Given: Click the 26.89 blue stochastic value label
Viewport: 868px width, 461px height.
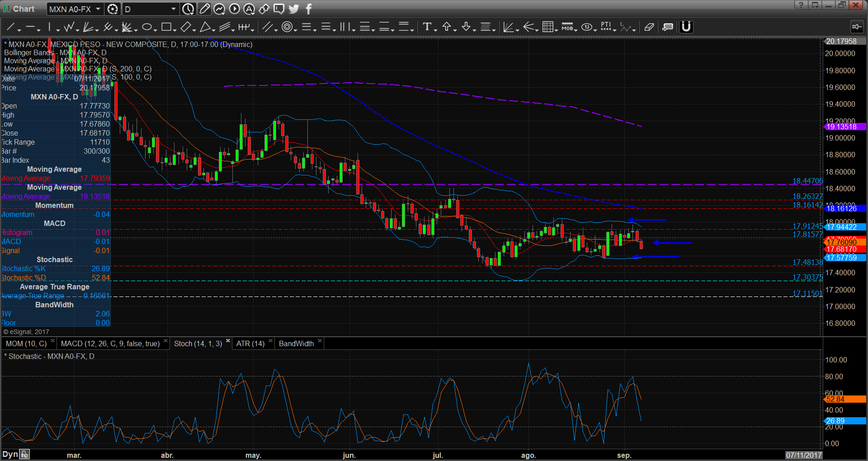Looking at the screenshot, I should pos(845,421).
